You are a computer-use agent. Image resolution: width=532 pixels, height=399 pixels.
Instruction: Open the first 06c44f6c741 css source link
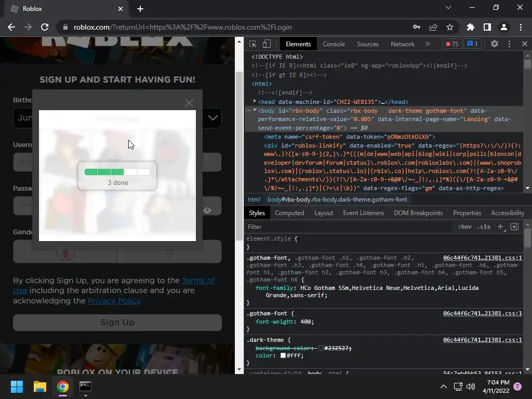pyautogui.click(x=483, y=258)
